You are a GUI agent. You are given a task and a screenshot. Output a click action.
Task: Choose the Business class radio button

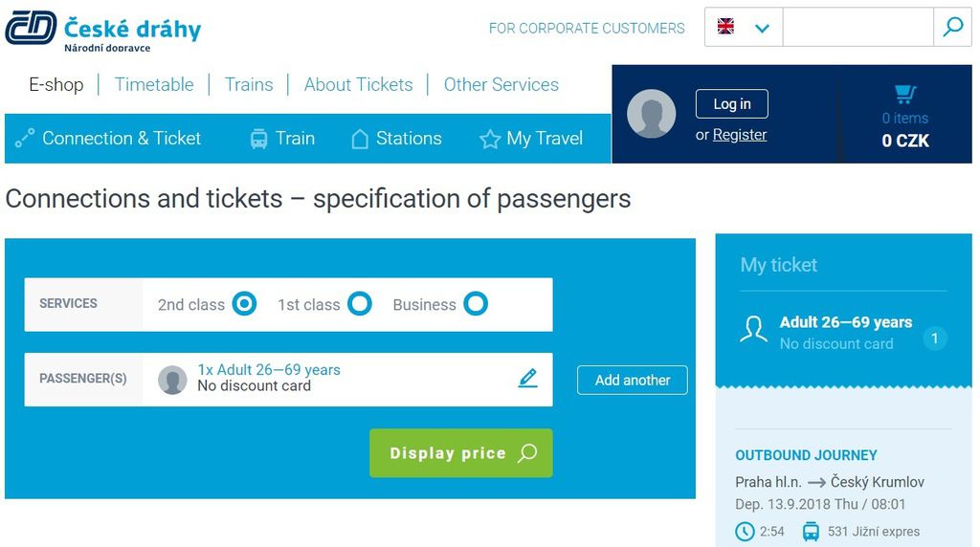click(475, 304)
